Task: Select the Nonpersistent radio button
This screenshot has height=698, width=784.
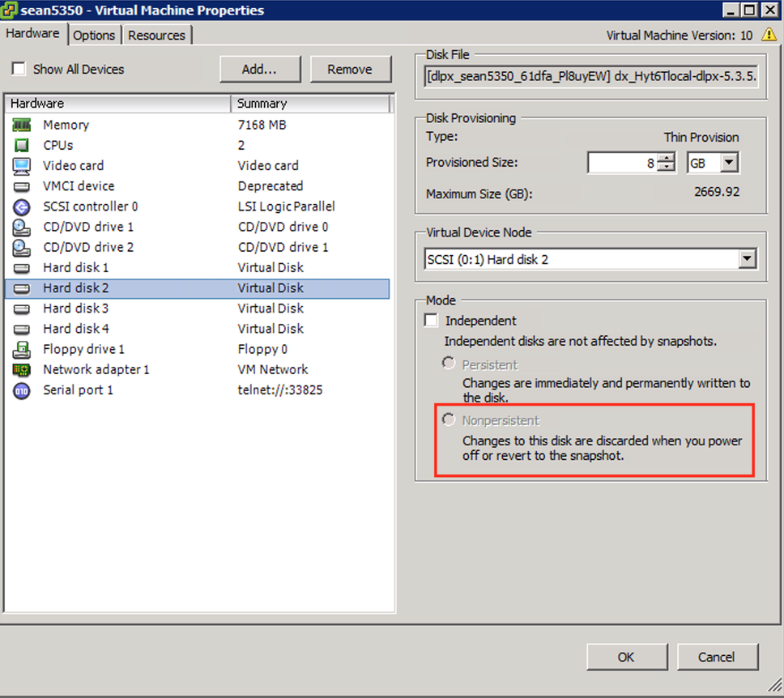Action: [x=449, y=419]
